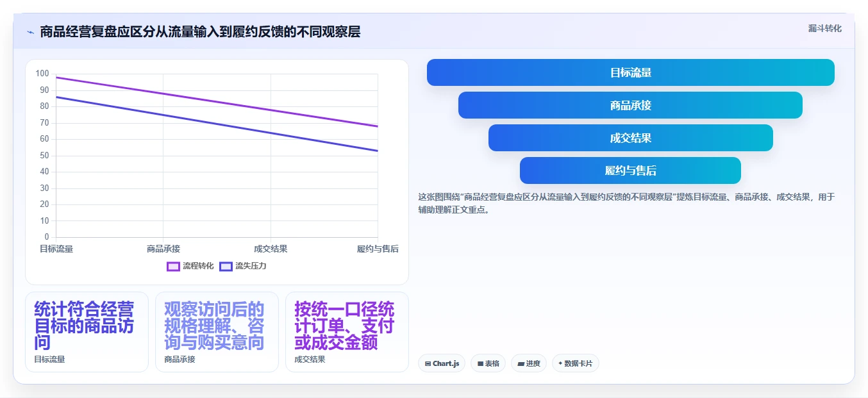Viewport: 868px width, 398px height.
Task: Click the 0 value on the y-axis
Action: coord(46,237)
